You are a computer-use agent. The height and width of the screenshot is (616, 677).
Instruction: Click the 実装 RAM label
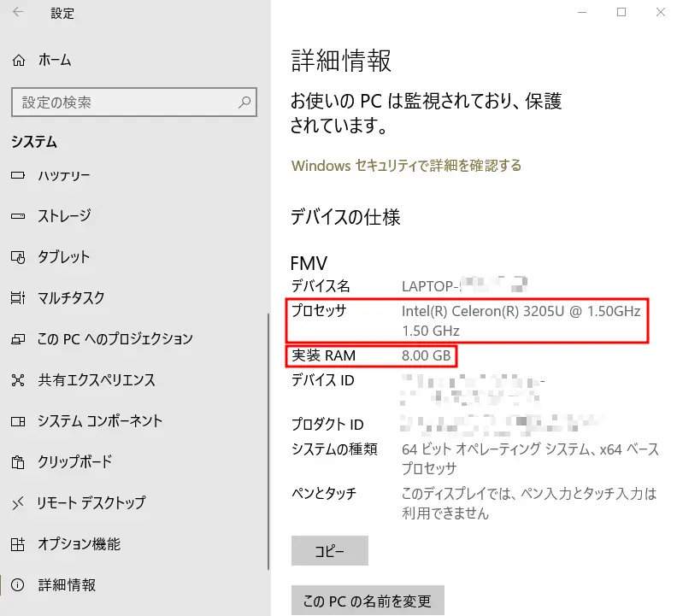tap(324, 355)
